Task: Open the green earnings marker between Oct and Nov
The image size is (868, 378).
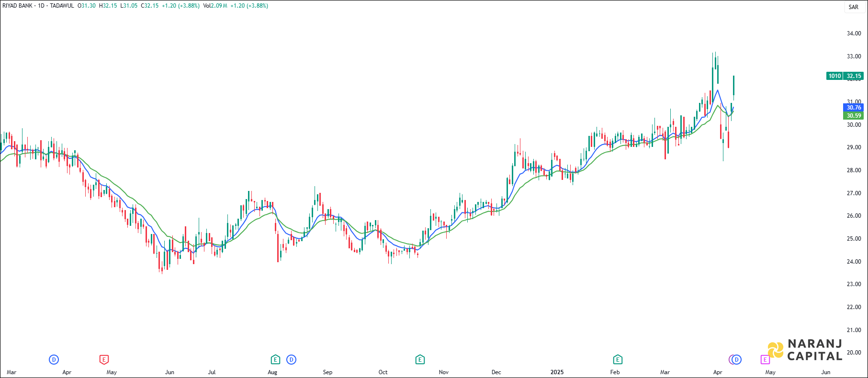Action: (x=420, y=359)
